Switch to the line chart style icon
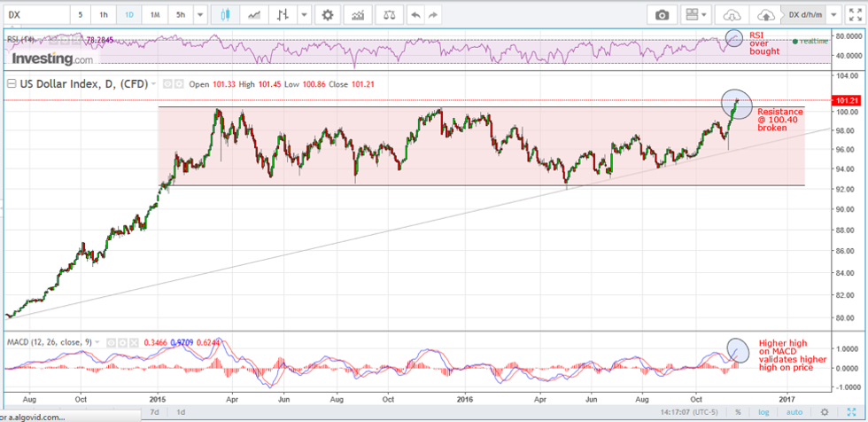868x422 pixels. tap(254, 15)
